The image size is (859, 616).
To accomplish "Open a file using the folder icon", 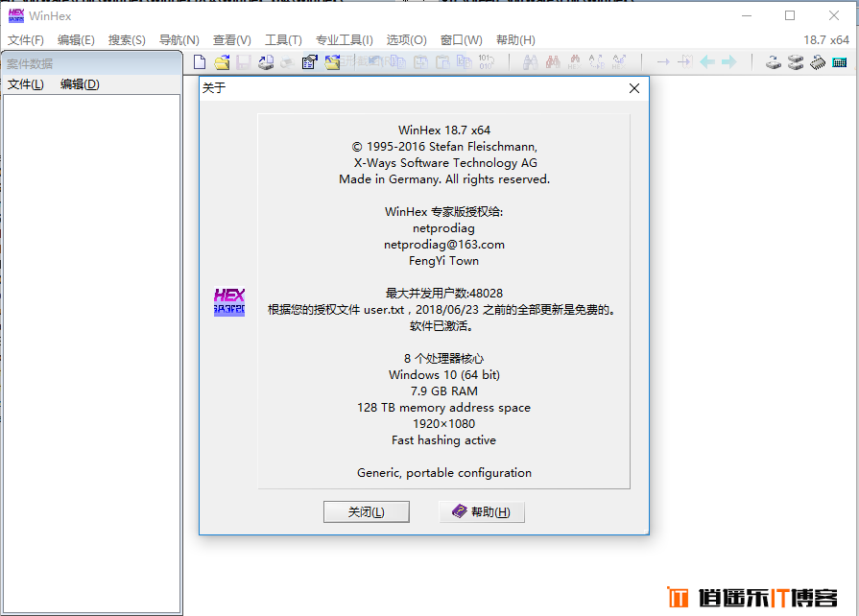I will pyautogui.click(x=222, y=61).
